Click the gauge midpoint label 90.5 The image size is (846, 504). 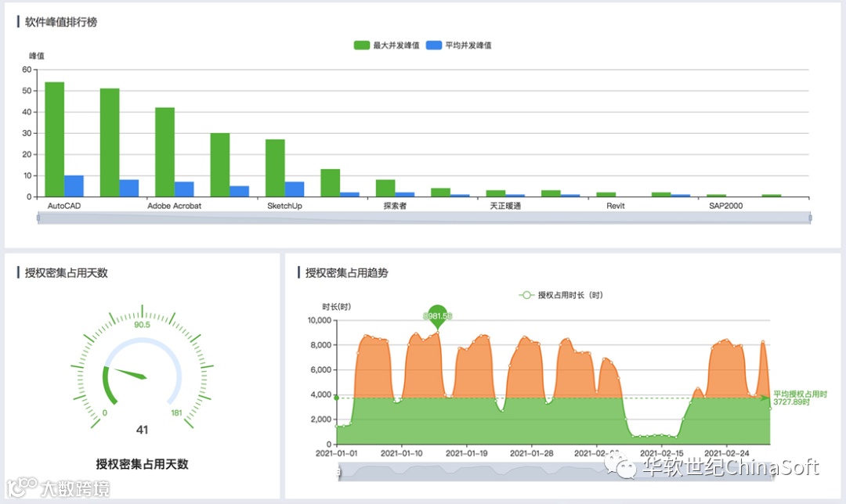[x=142, y=325]
